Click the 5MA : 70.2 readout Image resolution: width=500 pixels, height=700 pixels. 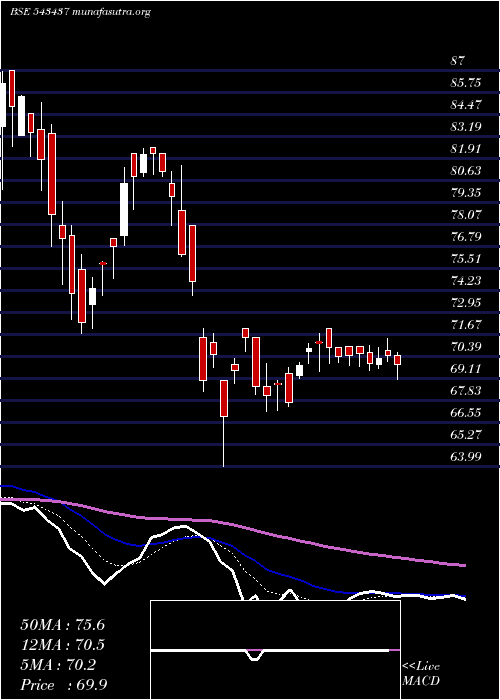click(58, 665)
